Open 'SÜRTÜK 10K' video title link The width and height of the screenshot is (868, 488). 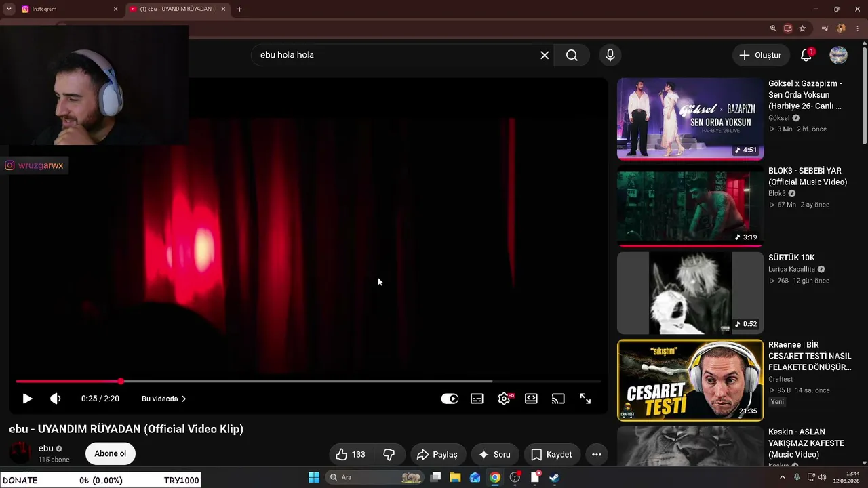point(791,258)
